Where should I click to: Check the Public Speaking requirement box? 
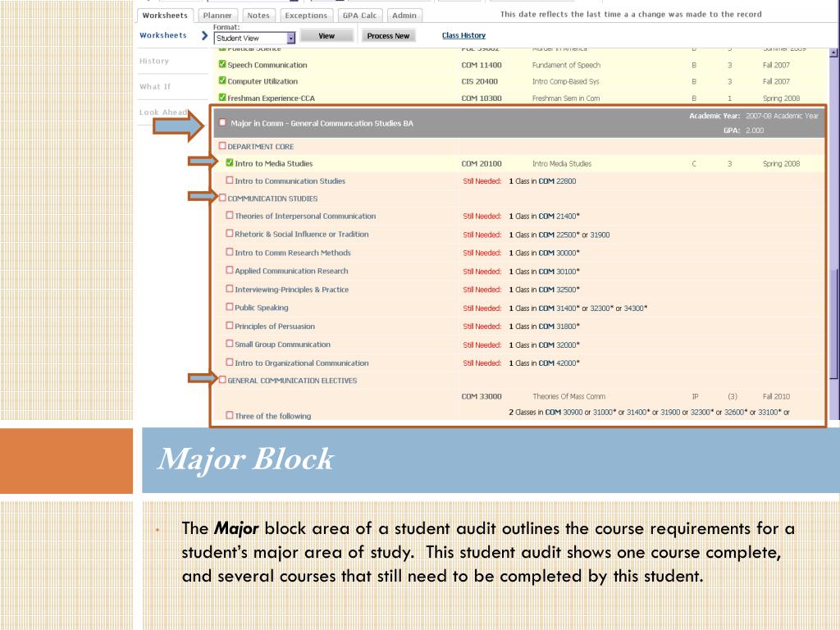point(230,307)
